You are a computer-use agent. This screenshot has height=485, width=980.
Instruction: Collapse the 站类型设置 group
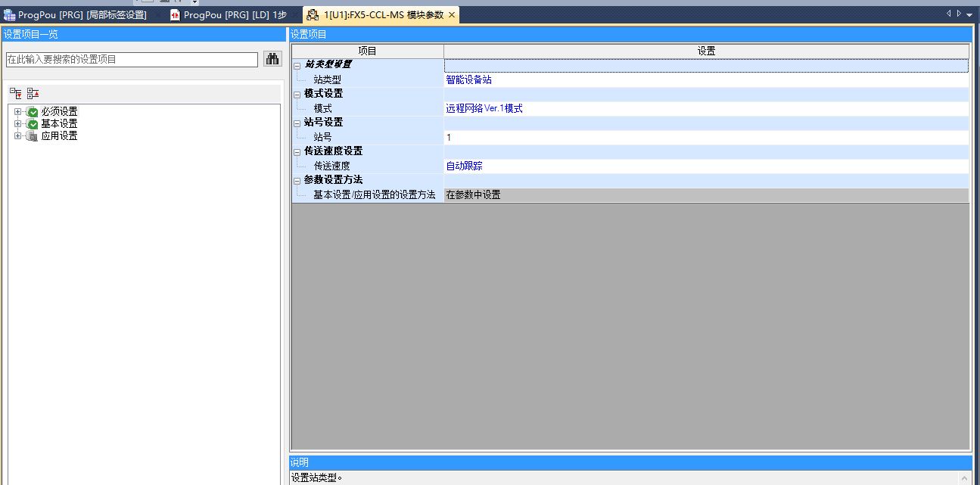[297, 66]
